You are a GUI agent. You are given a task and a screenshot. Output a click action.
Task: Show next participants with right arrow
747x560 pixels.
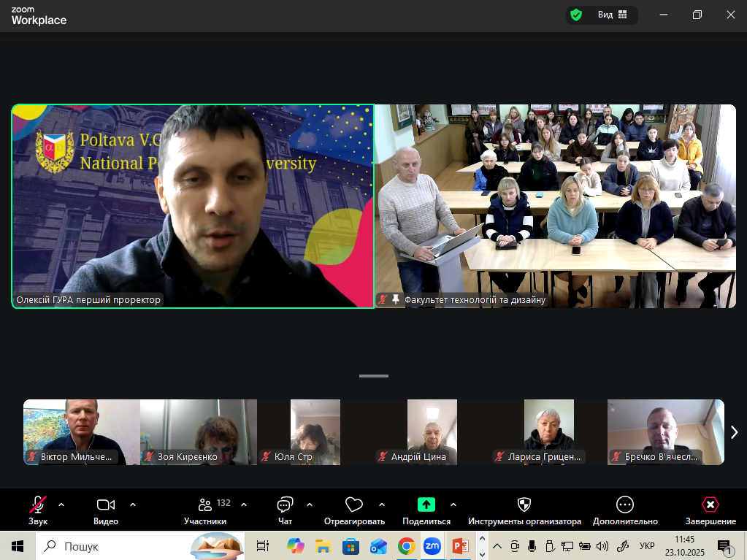pos(734,432)
